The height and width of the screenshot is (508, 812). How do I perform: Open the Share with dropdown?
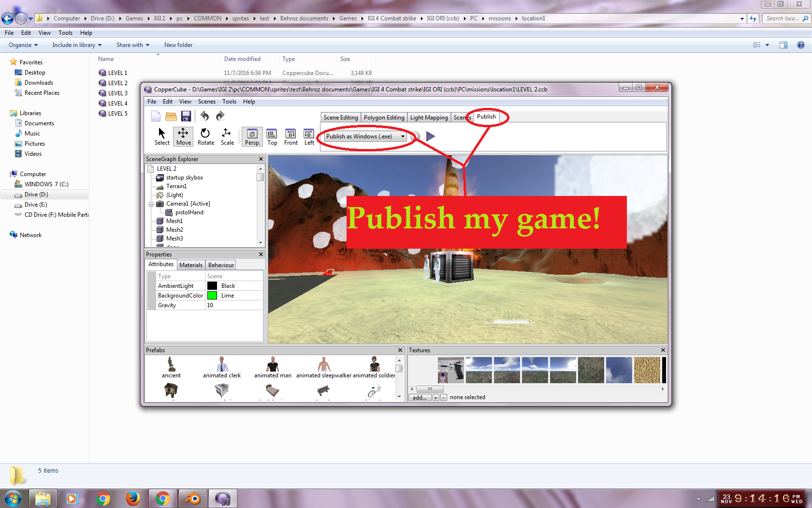pos(132,45)
